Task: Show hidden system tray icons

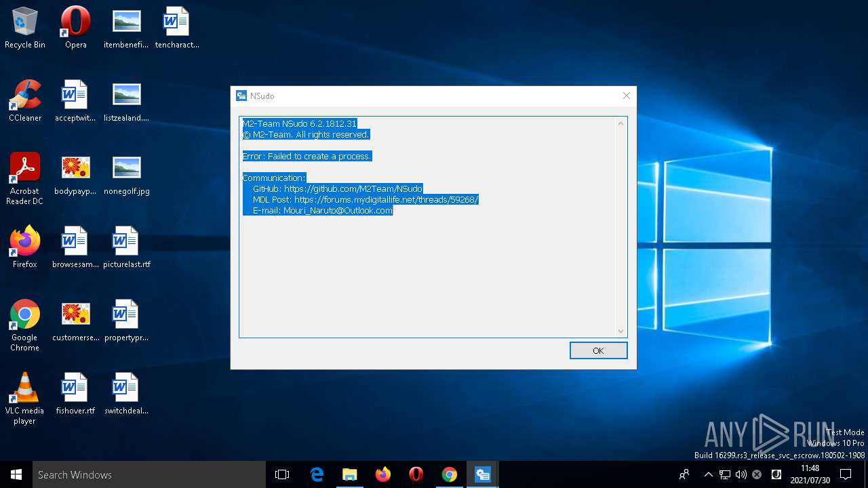Action: (x=709, y=474)
